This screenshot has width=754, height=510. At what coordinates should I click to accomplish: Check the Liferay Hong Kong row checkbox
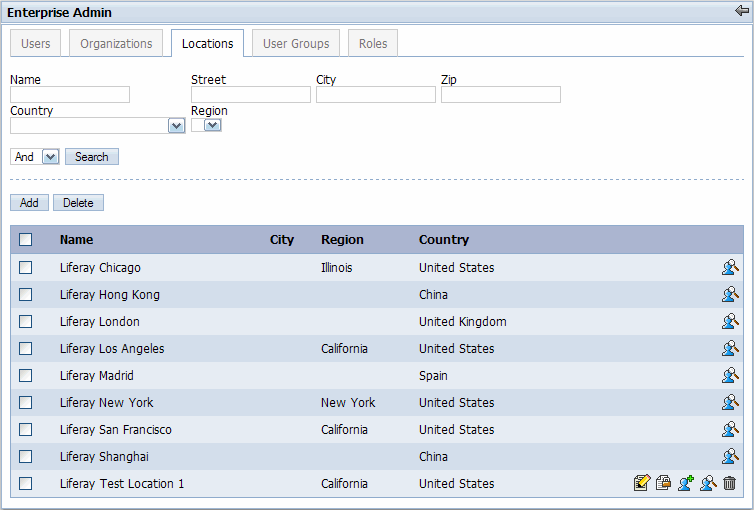(x=25, y=294)
